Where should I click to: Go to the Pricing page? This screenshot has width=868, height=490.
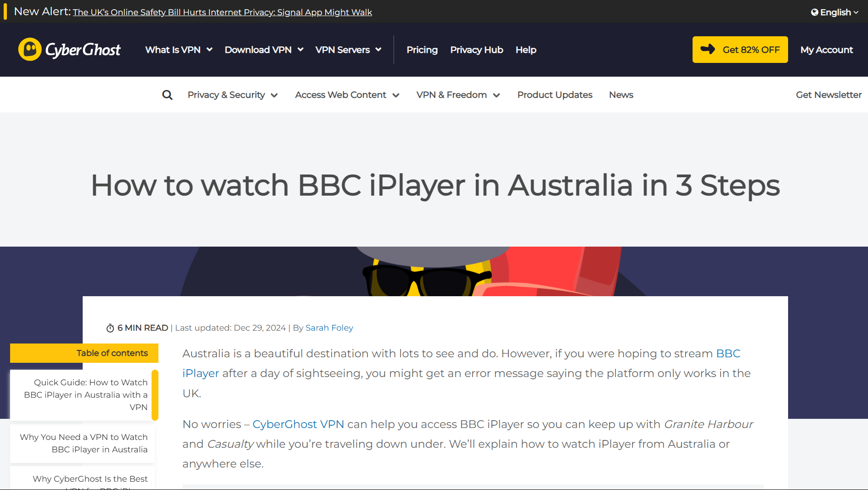coord(422,50)
